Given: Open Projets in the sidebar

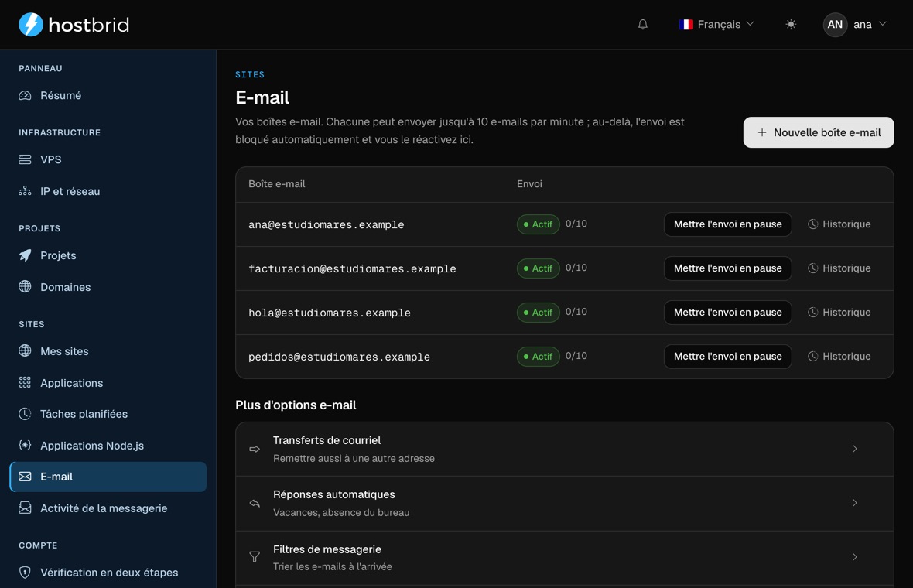Looking at the screenshot, I should [x=108, y=255].
